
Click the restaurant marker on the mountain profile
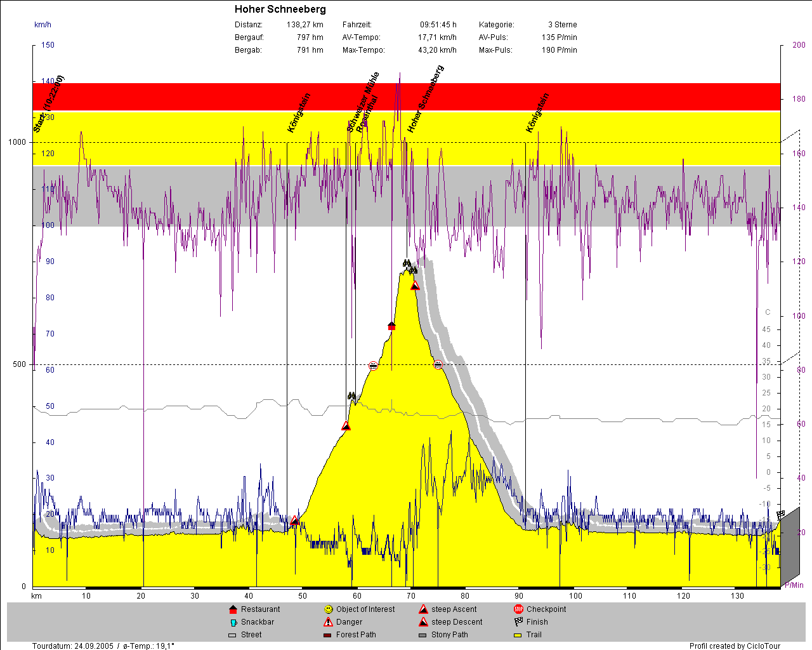(391, 326)
